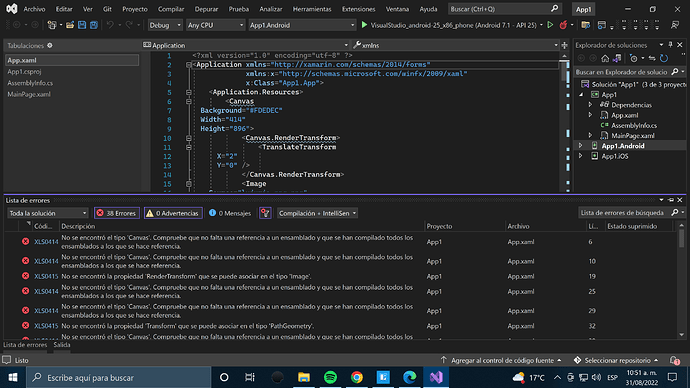Collapse the Application.Resources code block
The width and height of the screenshot is (690, 388).
coord(188,92)
